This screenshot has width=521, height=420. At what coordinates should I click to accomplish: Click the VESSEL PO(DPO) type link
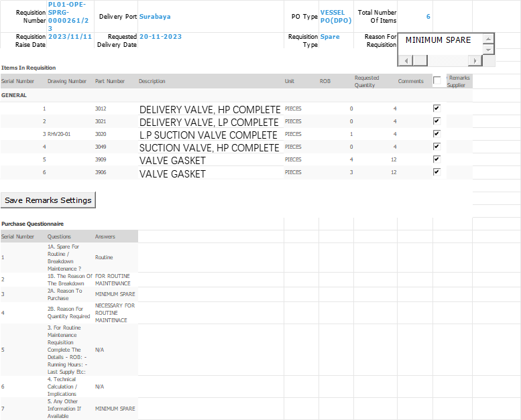click(x=336, y=16)
